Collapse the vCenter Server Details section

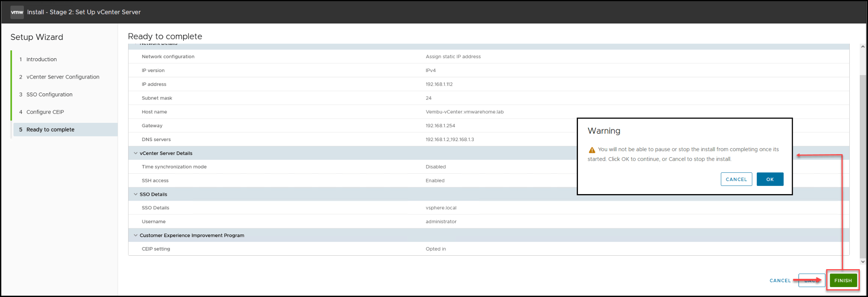click(x=135, y=153)
